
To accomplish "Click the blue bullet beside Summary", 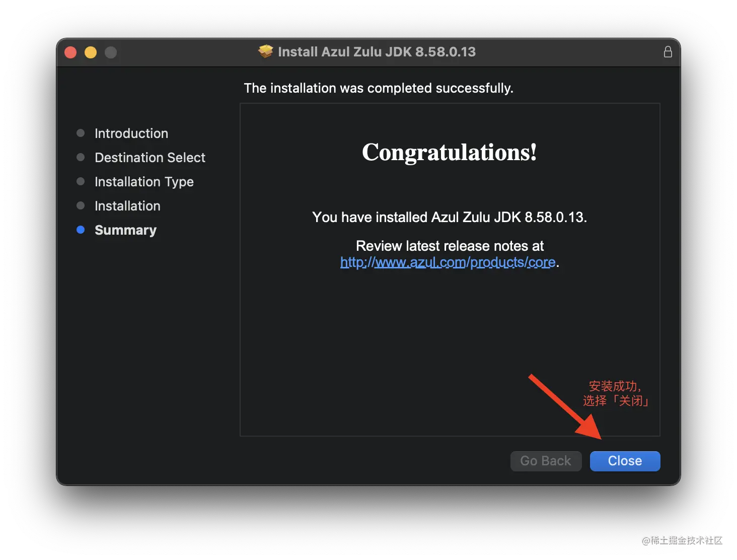I will pyautogui.click(x=81, y=230).
